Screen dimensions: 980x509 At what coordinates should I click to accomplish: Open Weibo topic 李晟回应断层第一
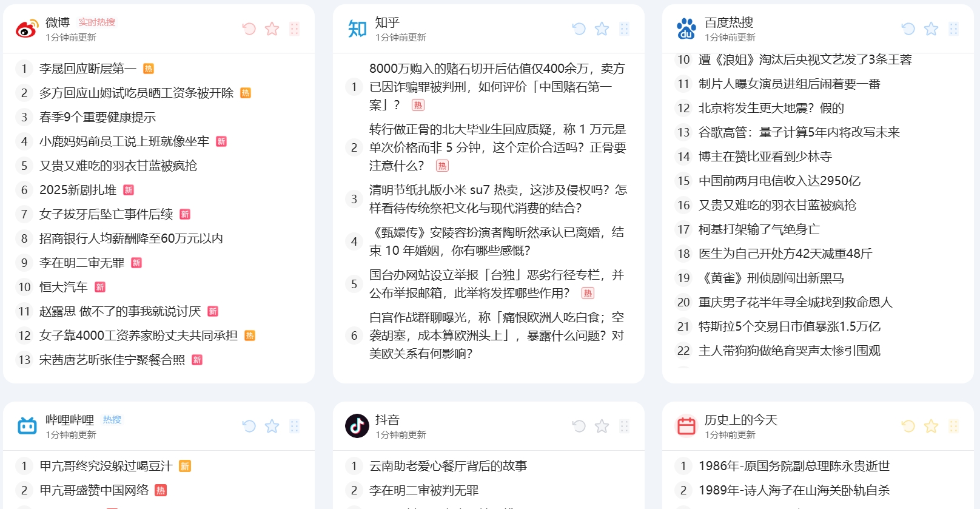(88, 69)
